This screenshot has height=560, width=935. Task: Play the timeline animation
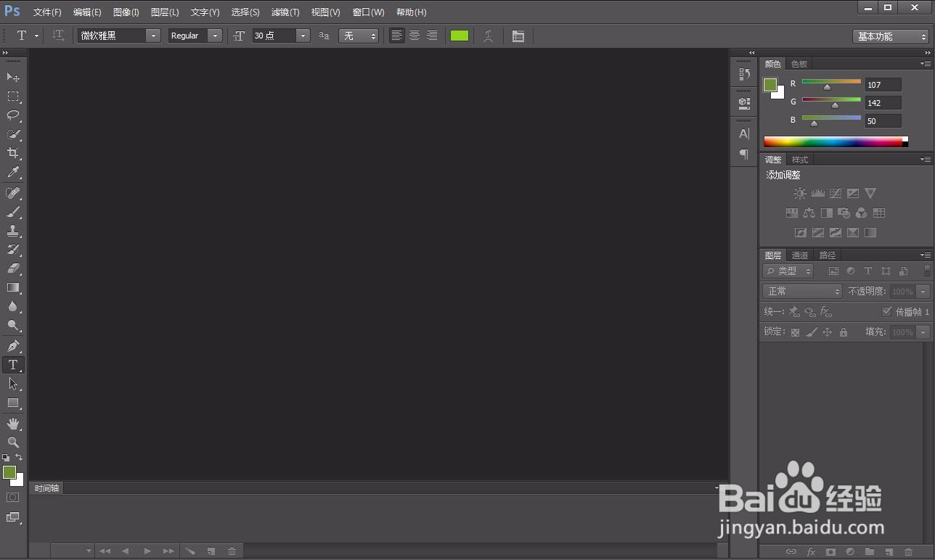(x=147, y=551)
